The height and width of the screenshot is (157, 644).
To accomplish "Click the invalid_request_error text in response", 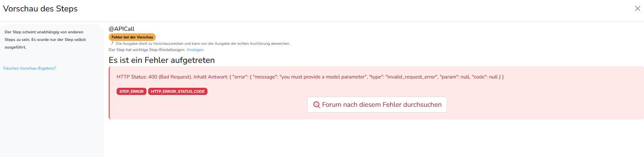I will 411,77.
